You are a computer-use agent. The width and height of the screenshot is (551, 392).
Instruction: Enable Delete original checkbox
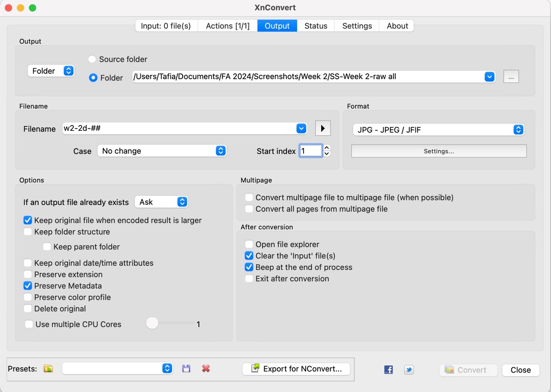28,309
